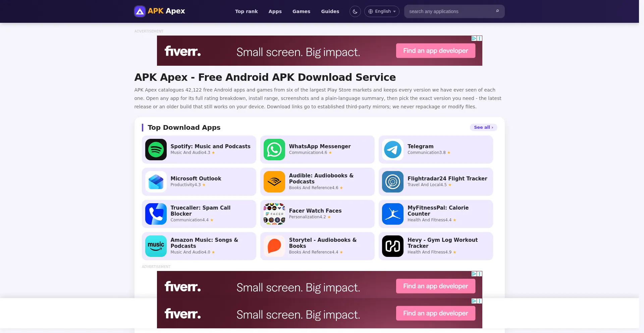This screenshot has height=333, width=644.
Task: Click Find an app developer in bottom ad
Action: click(435, 313)
